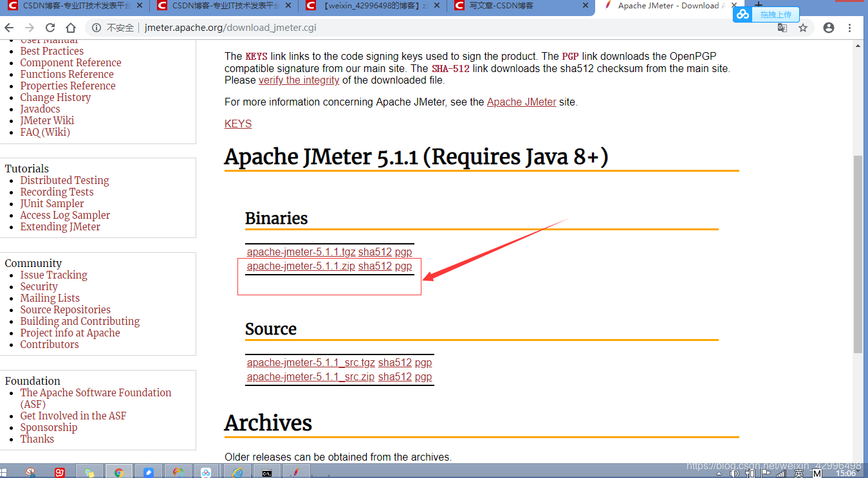This screenshot has width=868, height=478.
Task: Close the first CSDN博客 tab
Action: [x=139, y=6]
